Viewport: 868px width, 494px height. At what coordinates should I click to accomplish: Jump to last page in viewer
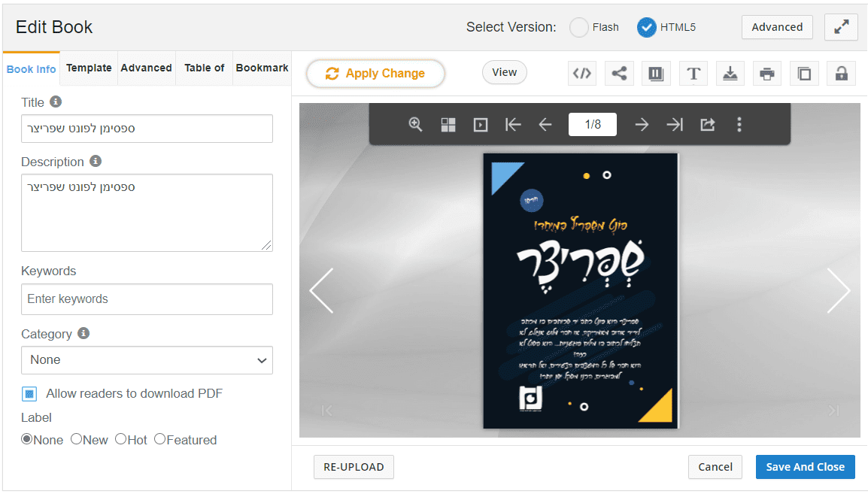pyautogui.click(x=674, y=125)
